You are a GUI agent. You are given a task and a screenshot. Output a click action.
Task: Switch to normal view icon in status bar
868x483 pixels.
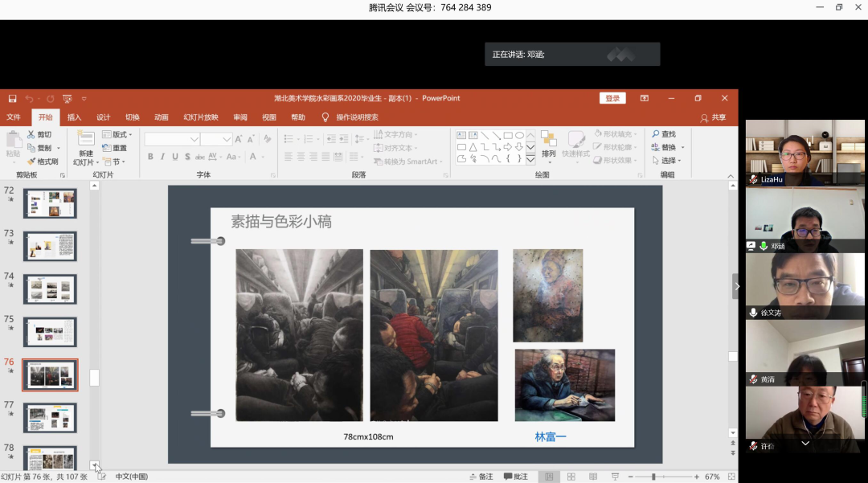tap(549, 477)
